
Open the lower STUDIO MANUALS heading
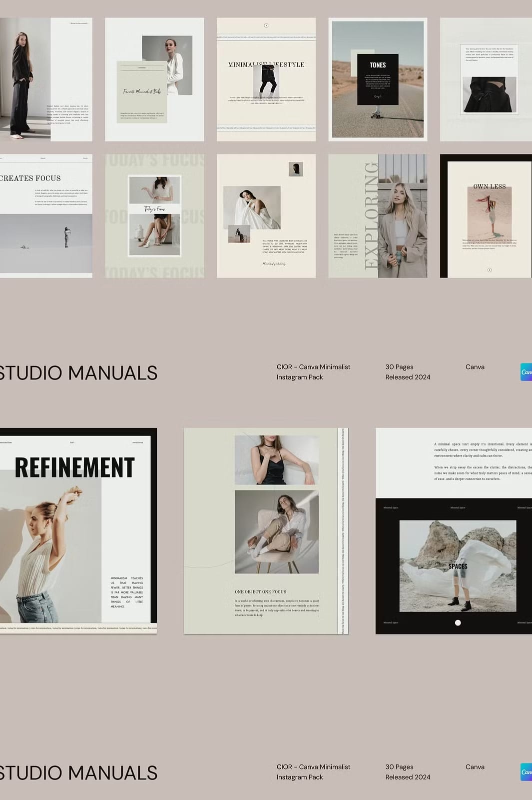tap(78, 773)
